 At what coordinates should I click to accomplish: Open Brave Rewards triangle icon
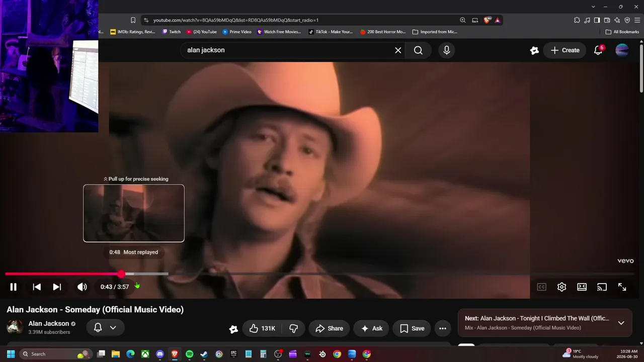click(x=498, y=20)
